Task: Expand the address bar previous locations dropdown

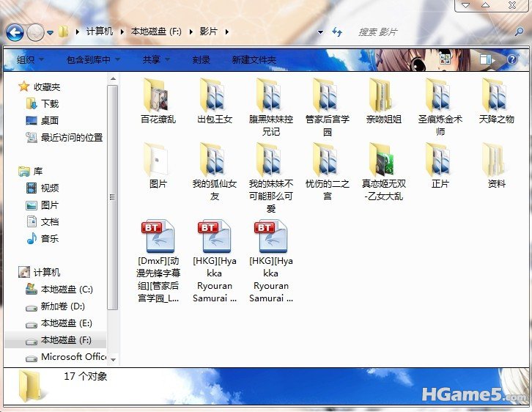Action: click(320, 32)
